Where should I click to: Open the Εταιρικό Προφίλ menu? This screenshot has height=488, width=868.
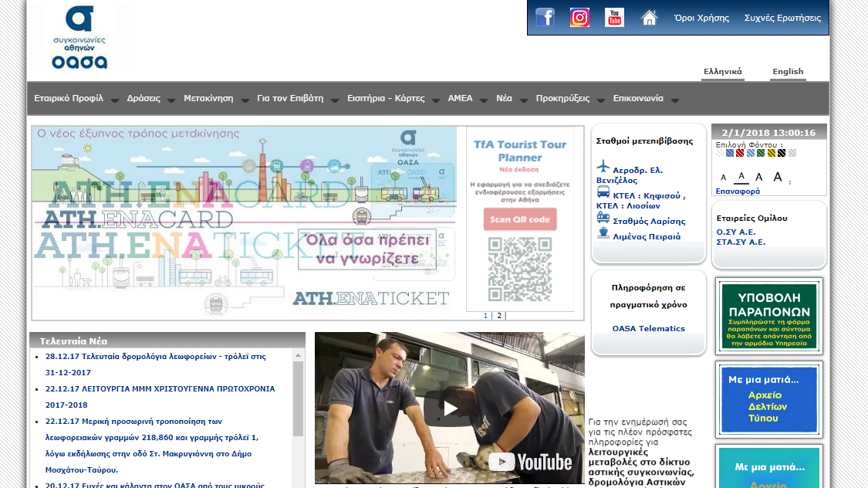coord(69,98)
